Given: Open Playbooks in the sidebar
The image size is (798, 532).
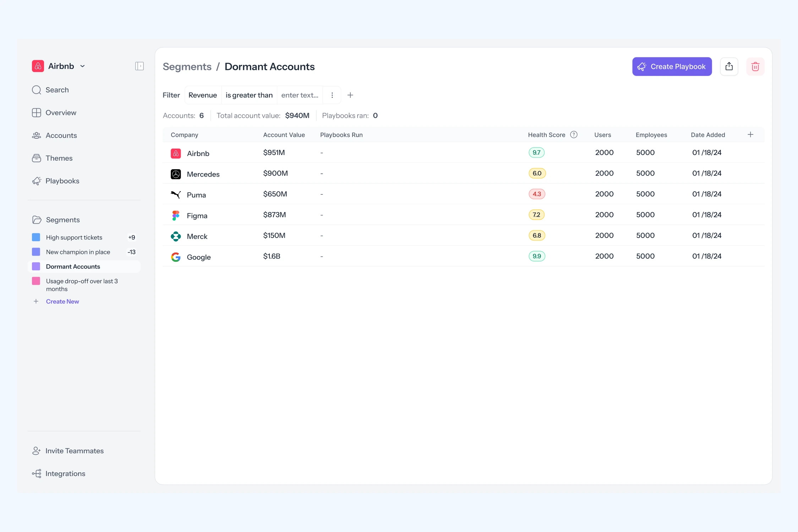Looking at the screenshot, I should 62,181.
